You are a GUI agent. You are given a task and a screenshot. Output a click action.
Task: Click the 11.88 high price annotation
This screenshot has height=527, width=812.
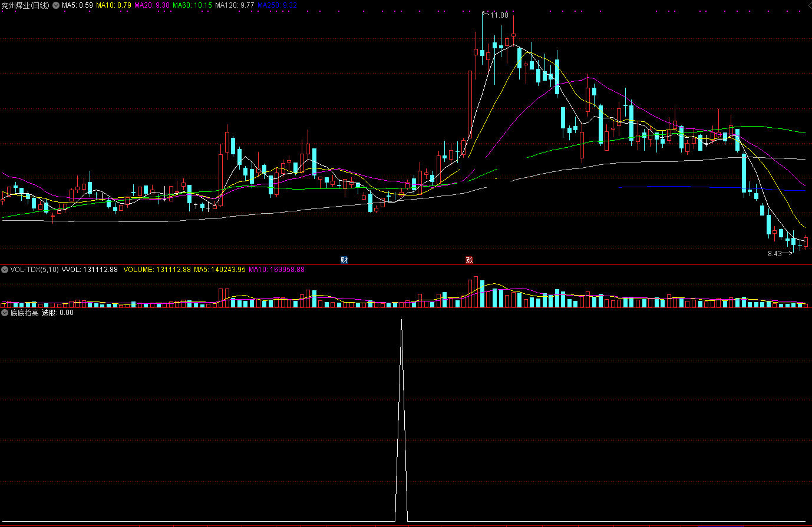[x=499, y=15]
